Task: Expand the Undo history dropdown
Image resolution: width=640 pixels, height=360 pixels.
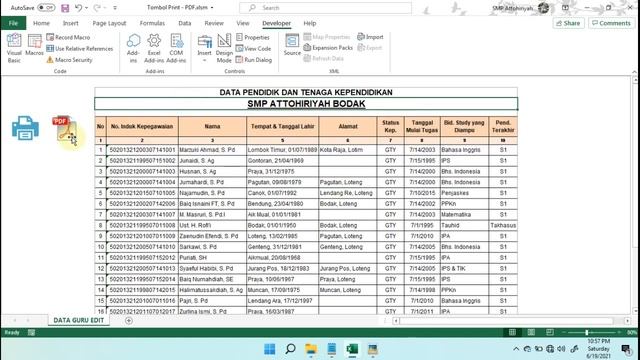Action: tap(87, 8)
